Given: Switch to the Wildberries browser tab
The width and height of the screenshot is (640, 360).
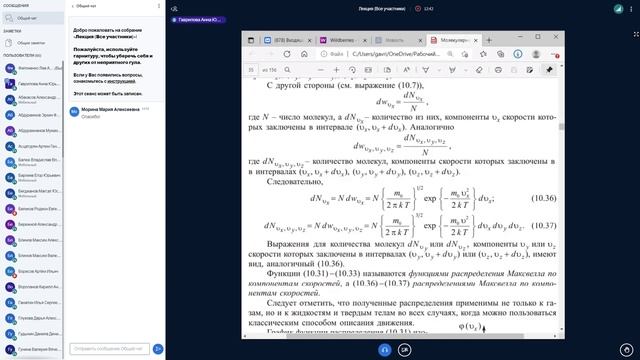Looking at the screenshot, I should pyautogui.click(x=343, y=40).
